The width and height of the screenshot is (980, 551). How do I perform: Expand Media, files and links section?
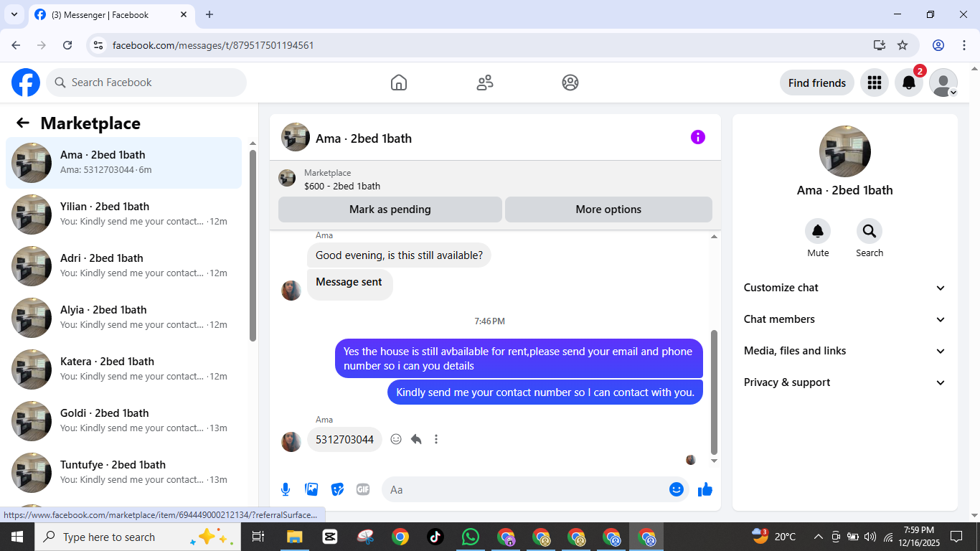click(845, 351)
